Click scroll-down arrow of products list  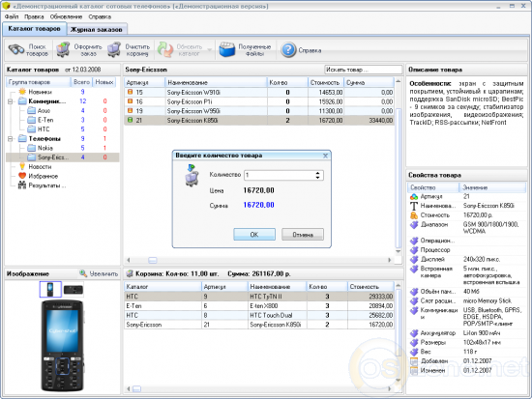[x=399, y=251]
